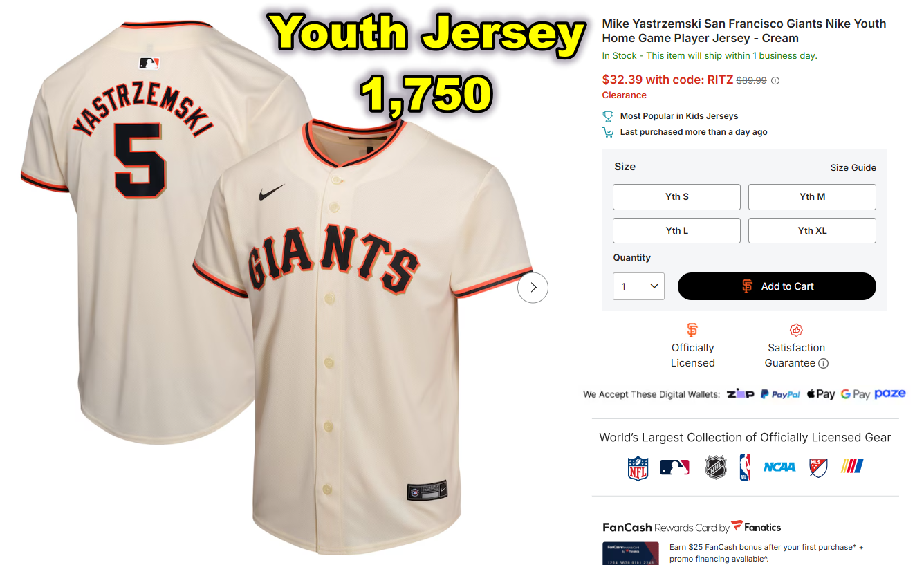Open the price info icon beside $89.99
This screenshot has height=565, width=924.
[x=775, y=80]
